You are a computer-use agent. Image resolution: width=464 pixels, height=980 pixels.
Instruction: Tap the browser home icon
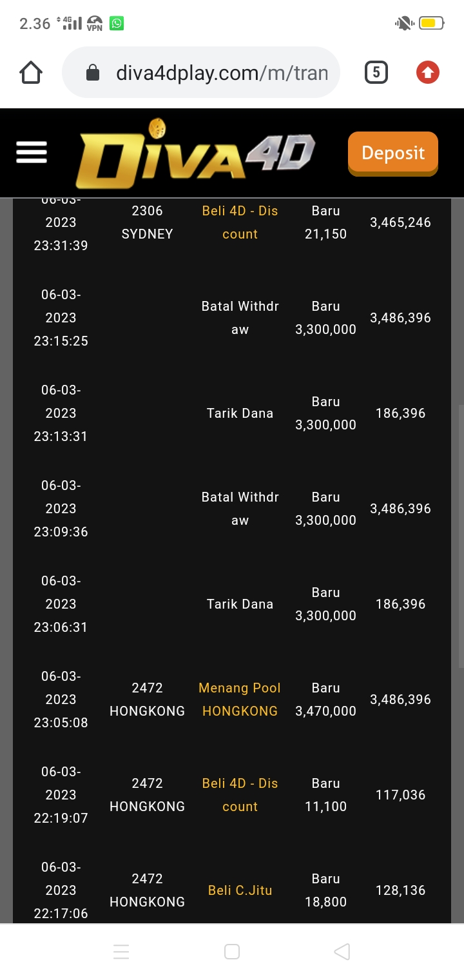31,72
